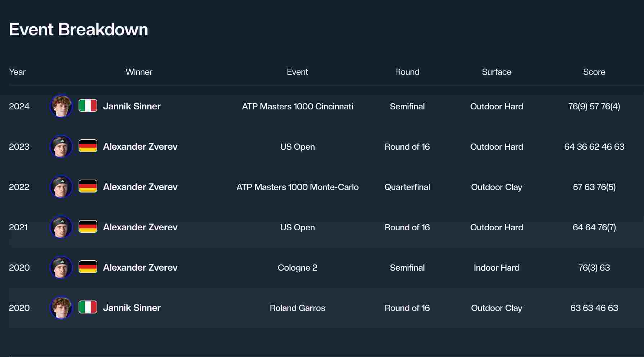Click the Semifinal round in the Cincinnati row
This screenshot has height=357, width=644.
[407, 107]
